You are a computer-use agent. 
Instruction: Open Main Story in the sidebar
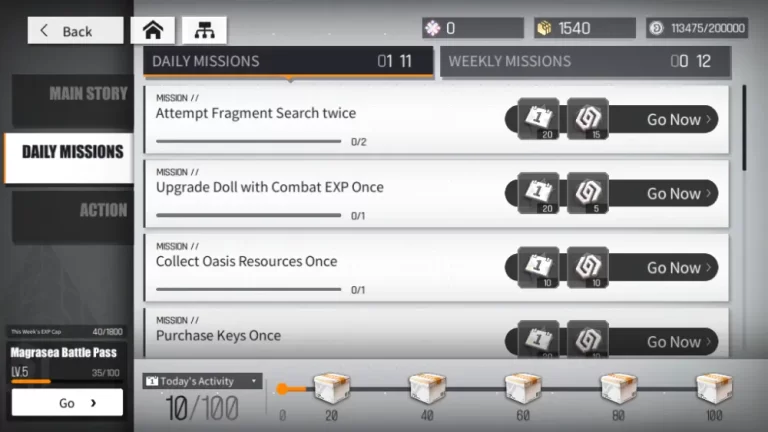point(72,100)
